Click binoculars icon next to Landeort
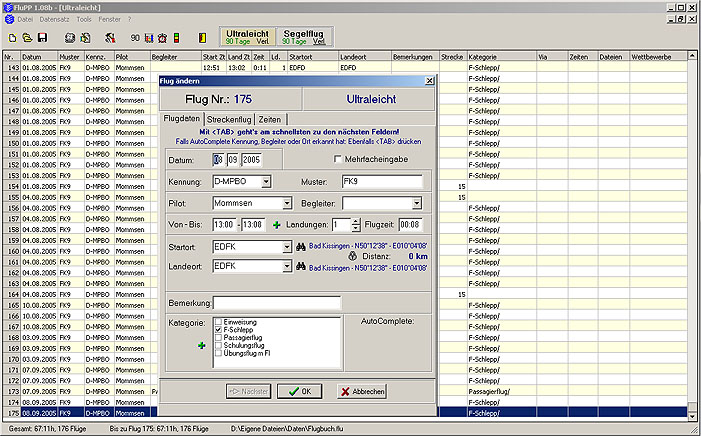Viewport: 701px width, 436px height. pyautogui.click(x=301, y=267)
